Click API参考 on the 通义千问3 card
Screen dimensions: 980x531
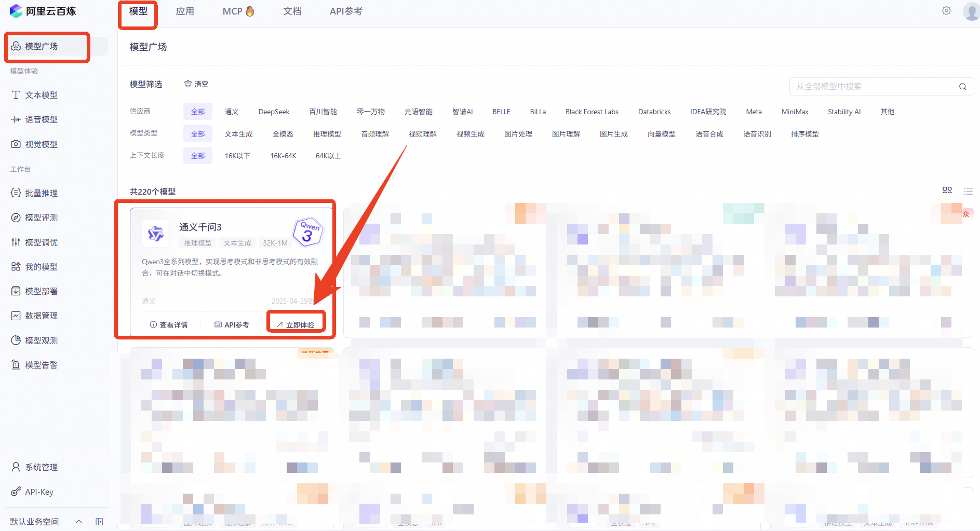[x=232, y=325]
